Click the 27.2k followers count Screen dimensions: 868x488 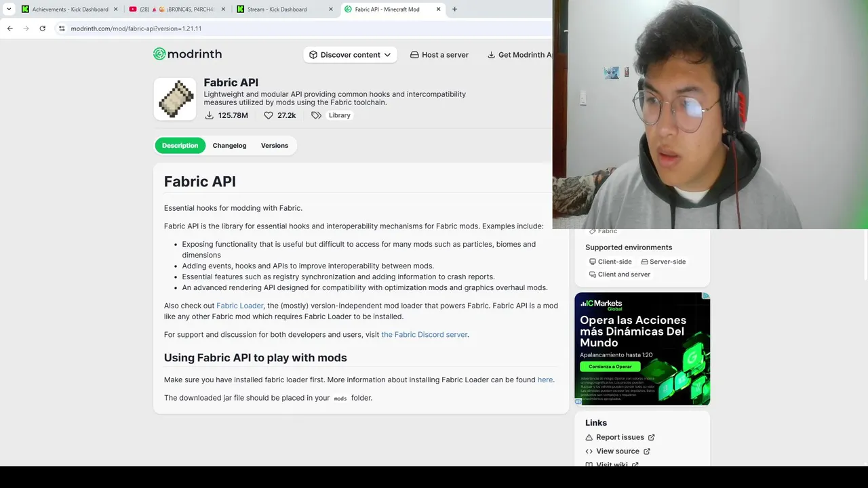pyautogui.click(x=287, y=116)
